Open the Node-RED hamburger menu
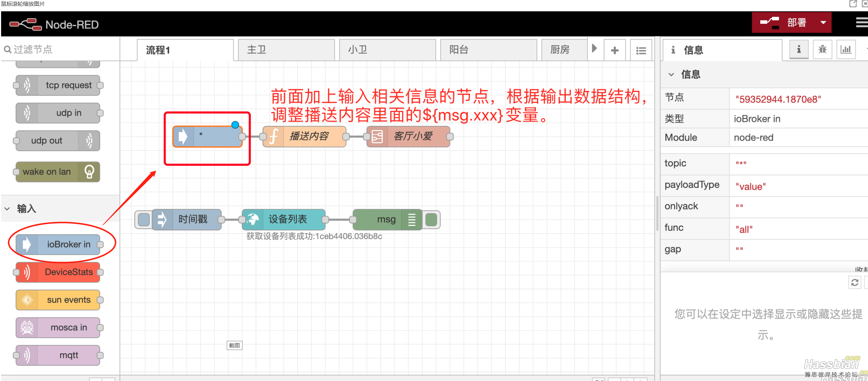 pos(862,23)
